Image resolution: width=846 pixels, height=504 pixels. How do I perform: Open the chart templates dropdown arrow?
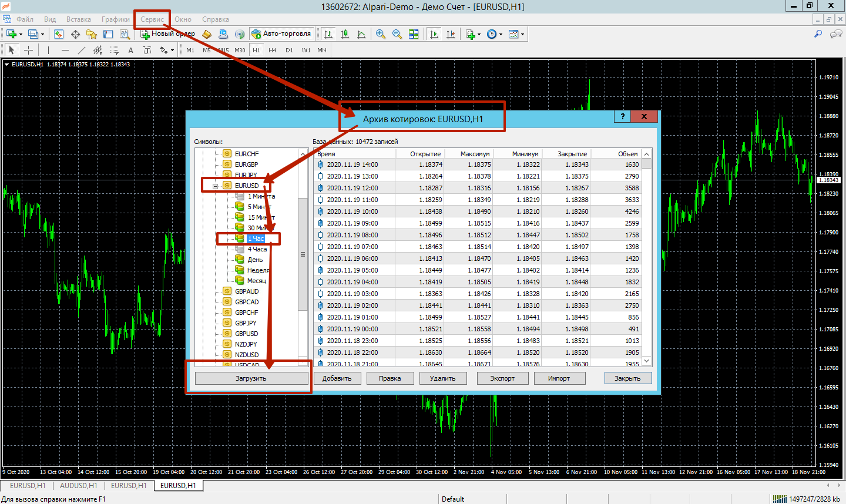click(x=522, y=34)
